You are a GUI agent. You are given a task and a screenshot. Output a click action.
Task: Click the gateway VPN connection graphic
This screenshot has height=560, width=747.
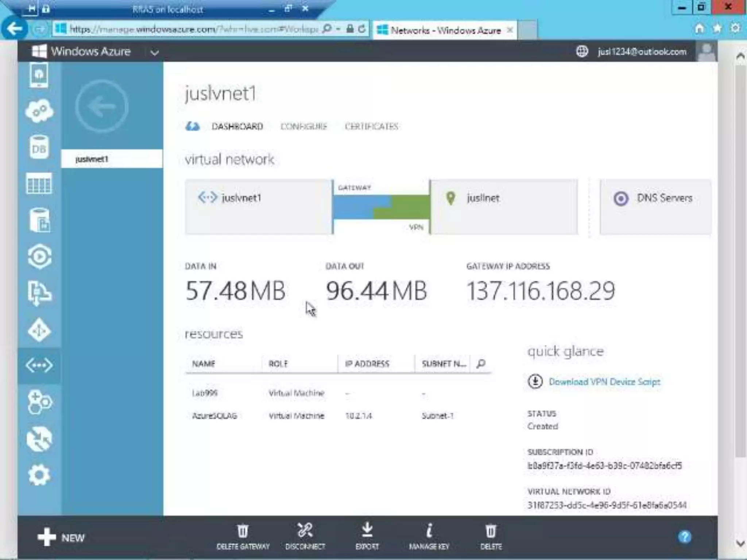click(x=381, y=207)
